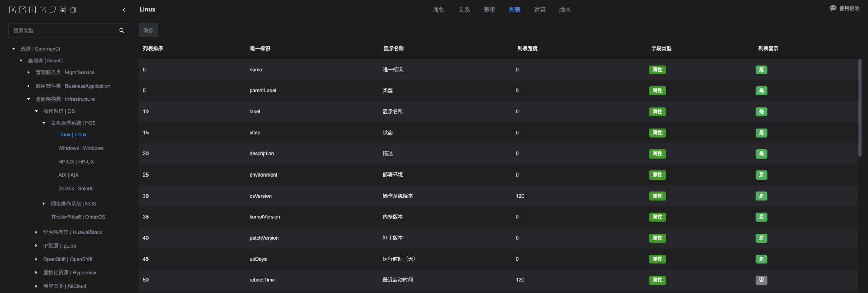Click the kernelVersion identifier cell

click(x=264, y=217)
